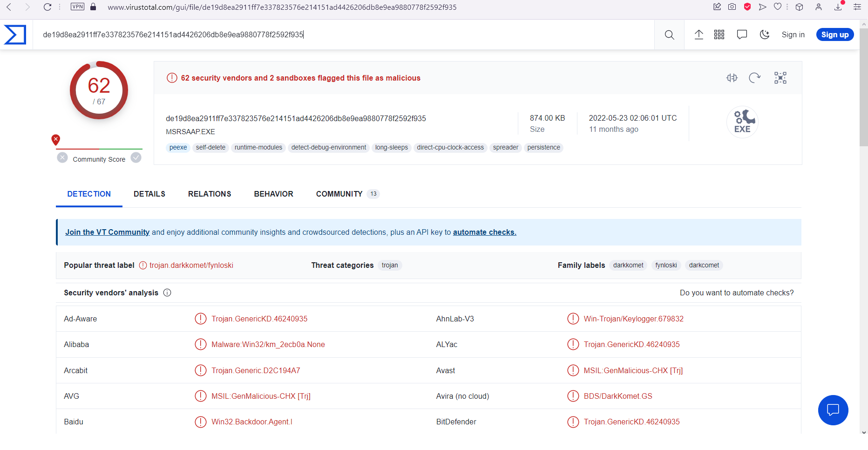
Task: Click the send flow arrow icon
Action: 762,7
